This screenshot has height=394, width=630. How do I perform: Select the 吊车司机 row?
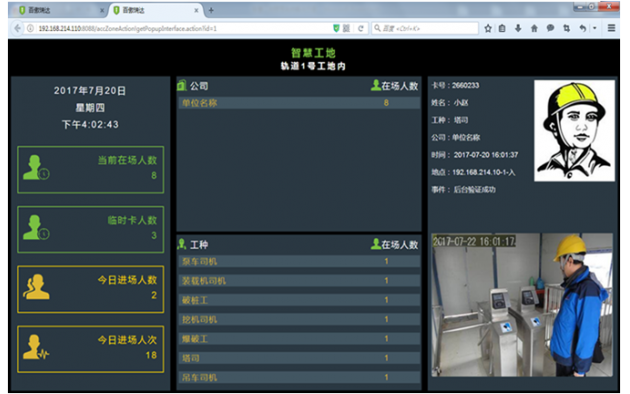(x=299, y=377)
